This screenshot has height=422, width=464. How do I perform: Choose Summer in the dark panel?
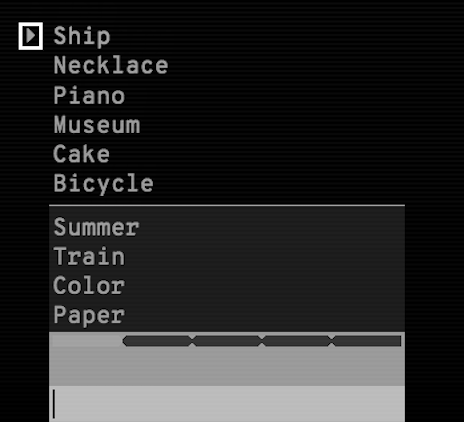click(x=97, y=227)
